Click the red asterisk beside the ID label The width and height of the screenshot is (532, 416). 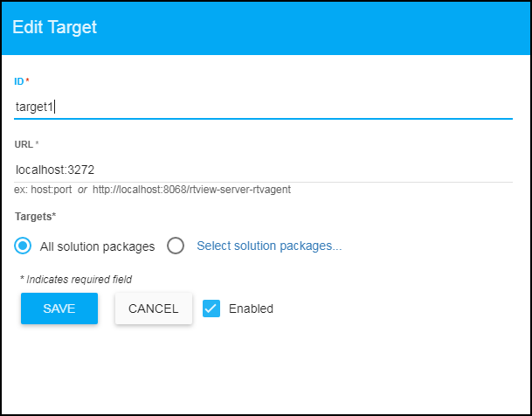pos(27,81)
